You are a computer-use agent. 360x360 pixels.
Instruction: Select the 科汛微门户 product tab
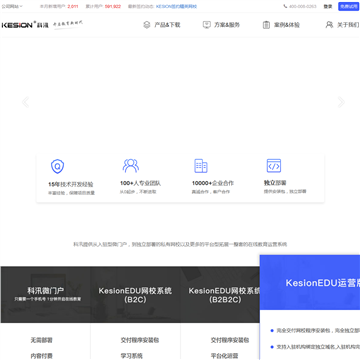46,294
